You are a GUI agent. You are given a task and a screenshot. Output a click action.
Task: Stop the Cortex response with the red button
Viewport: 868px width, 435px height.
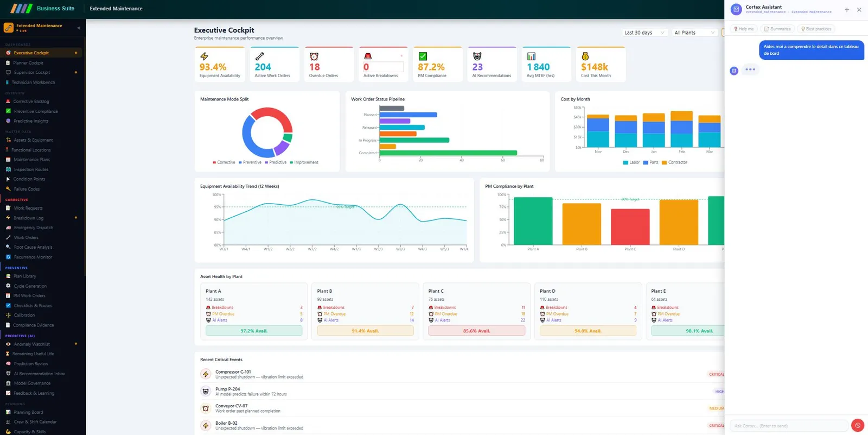tap(858, 426)
